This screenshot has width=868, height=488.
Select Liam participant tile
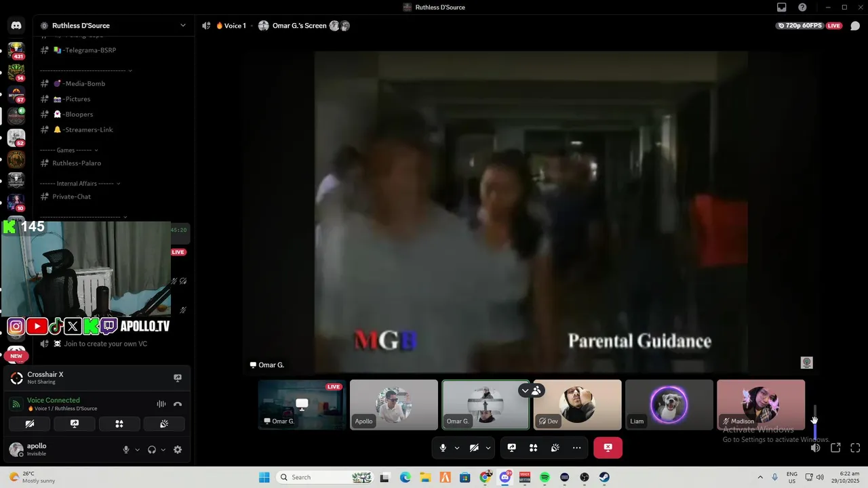tap(669, 405)
